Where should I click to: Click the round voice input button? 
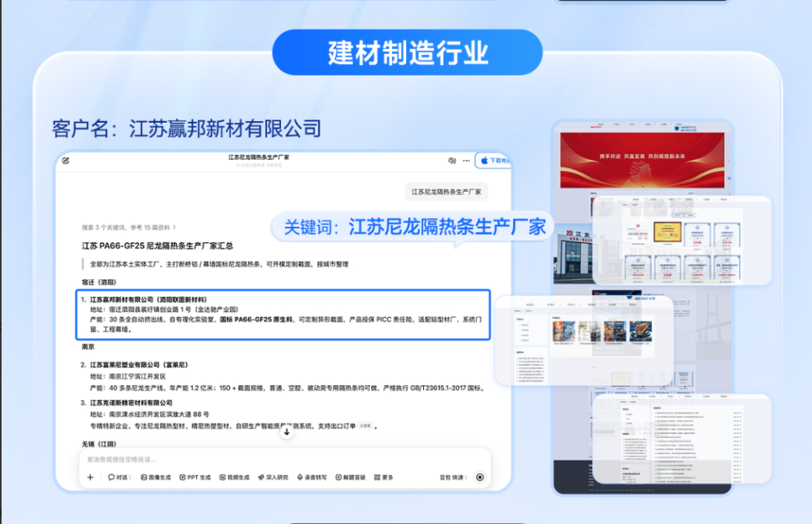(x=480, y=478)
